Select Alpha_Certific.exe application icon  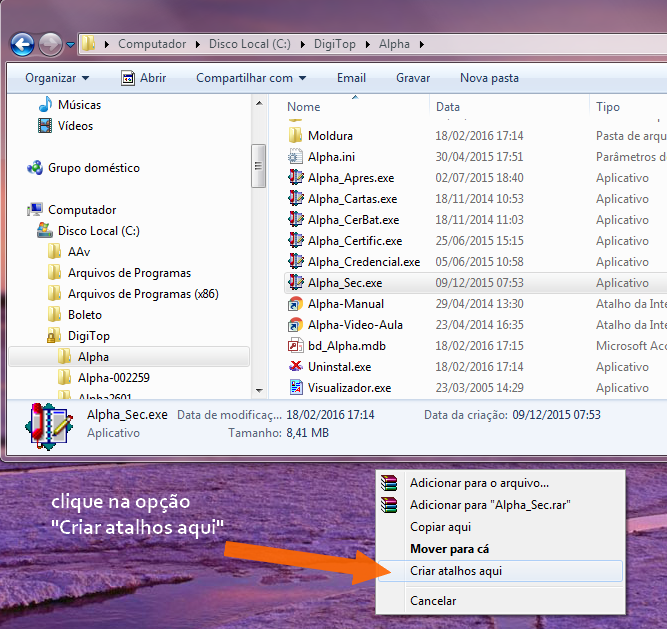[x=295, y=240]
